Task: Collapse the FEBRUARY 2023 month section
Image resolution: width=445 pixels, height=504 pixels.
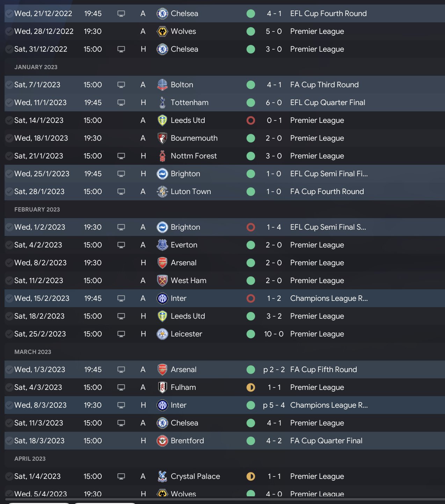Action: (x=37, y=209)
